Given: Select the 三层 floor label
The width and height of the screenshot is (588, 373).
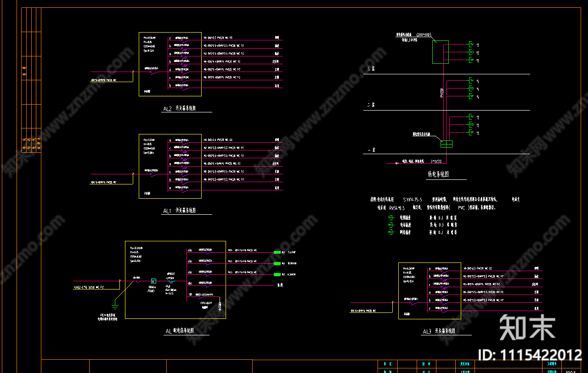Looking at the screenshot, I should (371, 69).
